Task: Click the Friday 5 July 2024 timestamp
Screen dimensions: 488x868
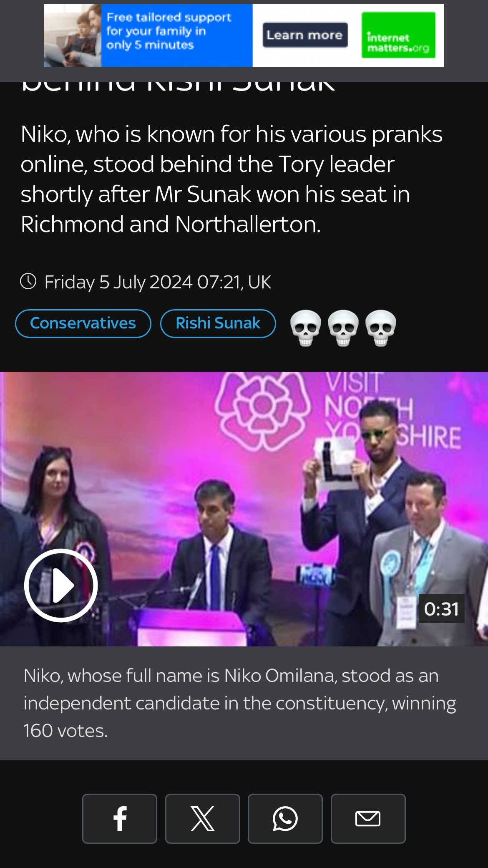Action: pos(158,282)
